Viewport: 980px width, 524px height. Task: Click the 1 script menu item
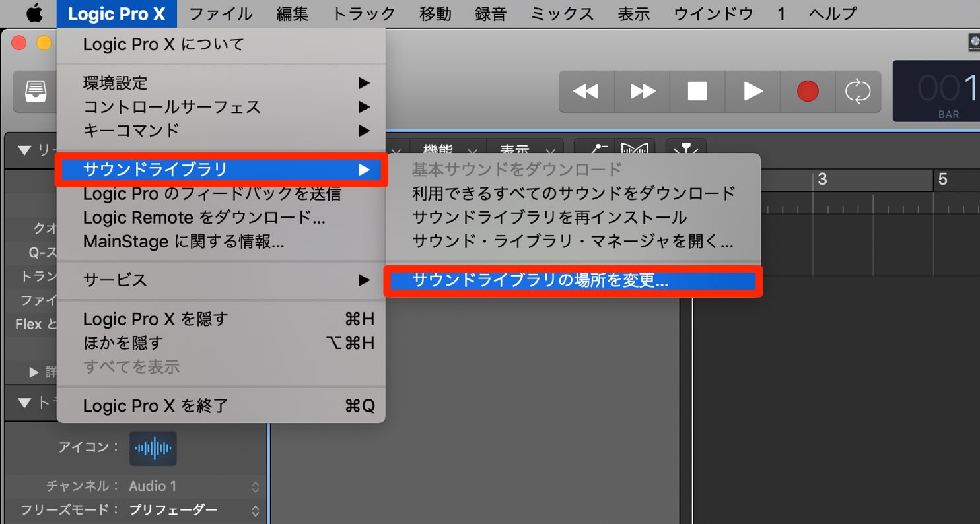pyautogui.click(x=781, y=13)
